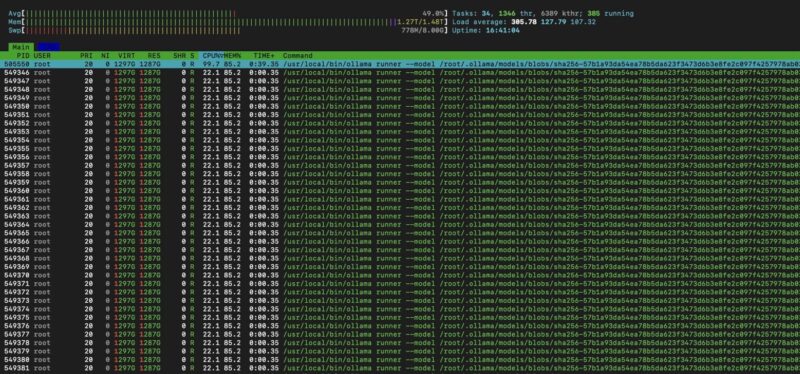
Task: Select process row with PID 549368
Action: coord(400,258)
